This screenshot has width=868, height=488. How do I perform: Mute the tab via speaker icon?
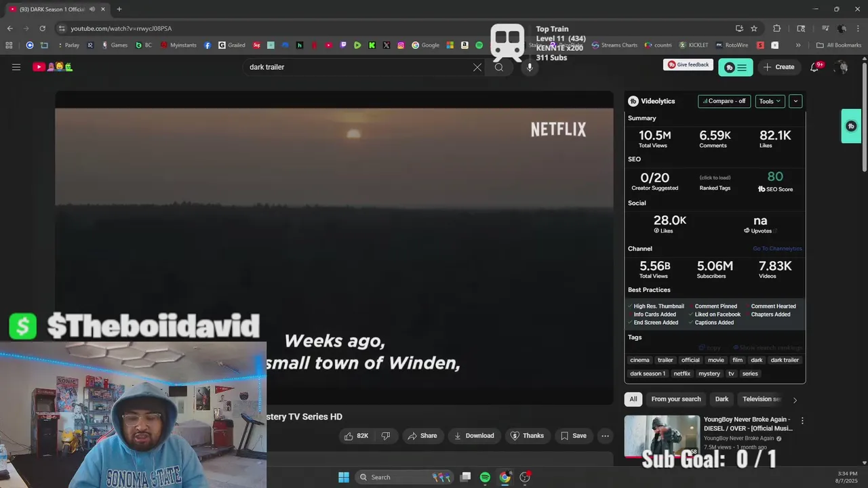pos(92,9)
